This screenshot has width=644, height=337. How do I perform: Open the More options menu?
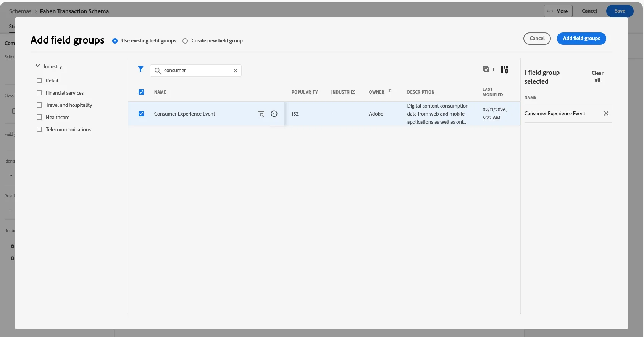tap(558, 11)
